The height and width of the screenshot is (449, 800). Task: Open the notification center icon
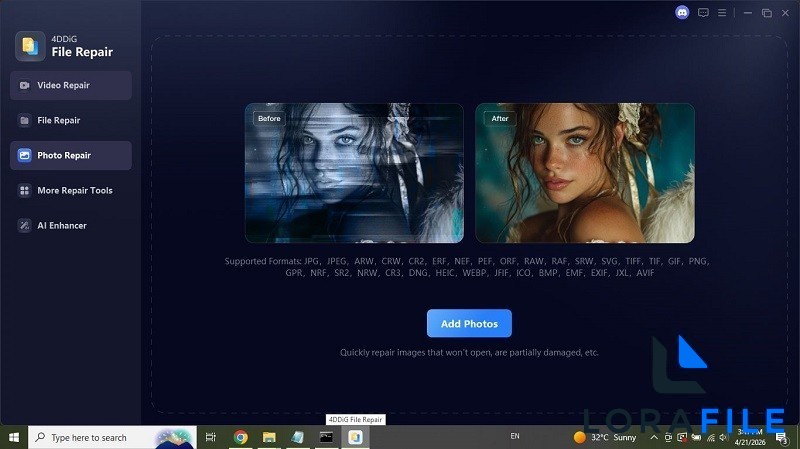click(781, 438)
